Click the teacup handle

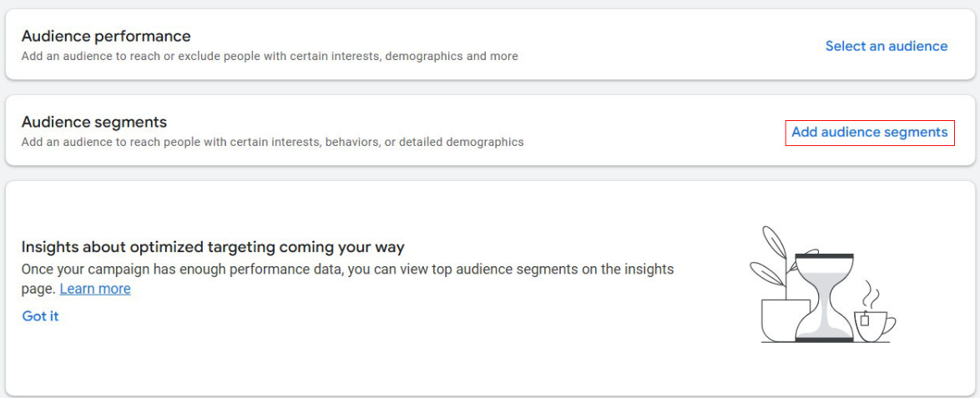pyautogui.click(x=890, y=324)
